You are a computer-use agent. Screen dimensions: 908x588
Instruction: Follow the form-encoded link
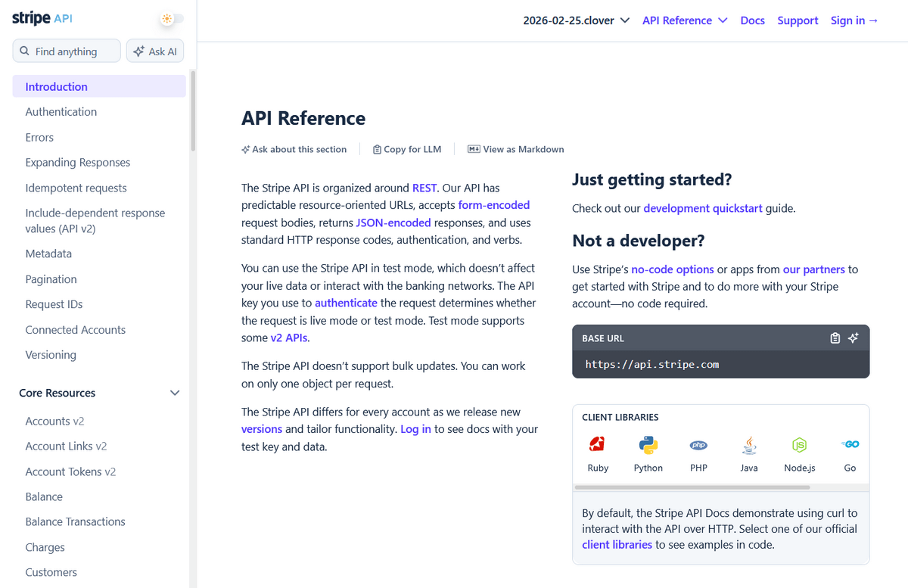(494, 205)
